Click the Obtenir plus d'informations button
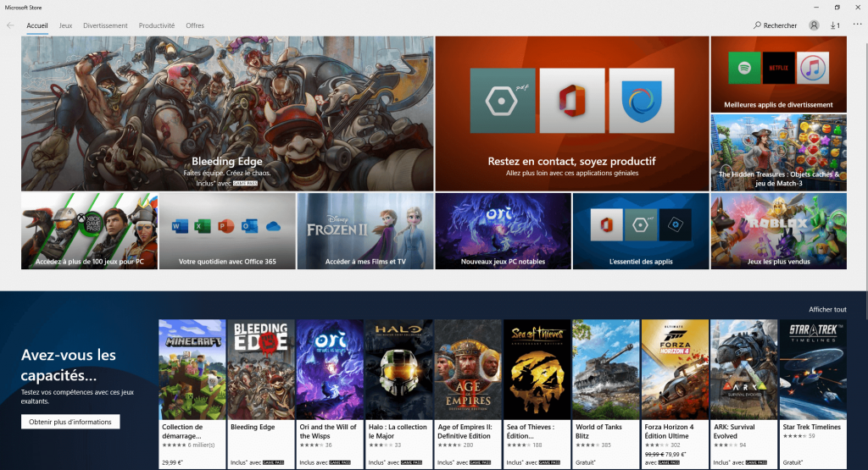 click(x=71, y=422)
